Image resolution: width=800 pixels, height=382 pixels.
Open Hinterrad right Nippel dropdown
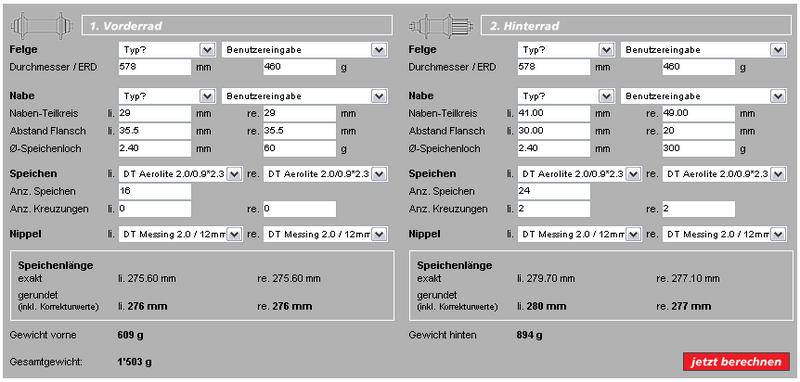click(724, 234)
